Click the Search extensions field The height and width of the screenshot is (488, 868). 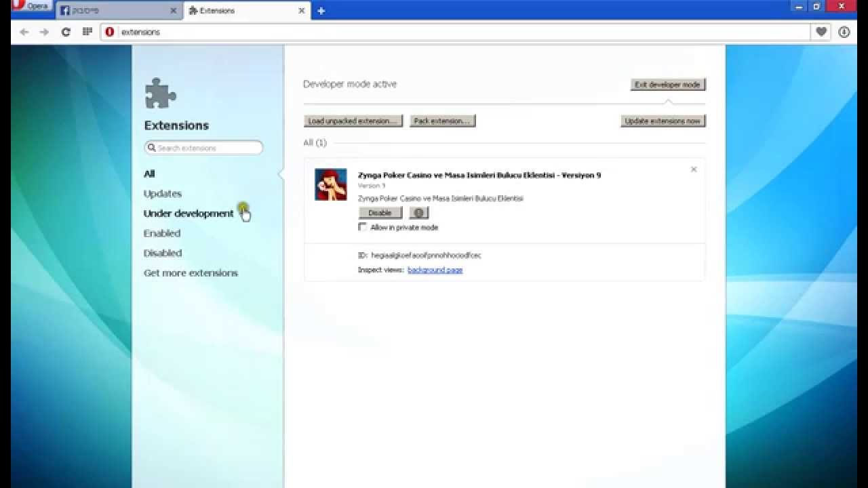(x=203, y=148)
